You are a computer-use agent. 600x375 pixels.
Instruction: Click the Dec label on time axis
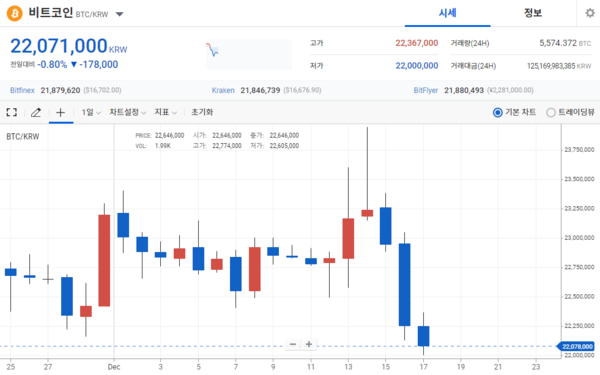(114, 367)
